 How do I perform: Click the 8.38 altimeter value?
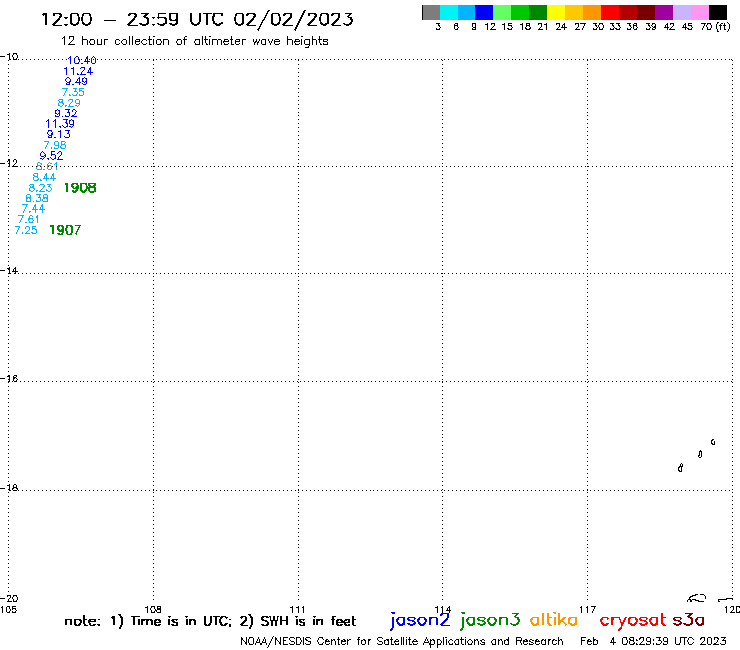(37, 198)
